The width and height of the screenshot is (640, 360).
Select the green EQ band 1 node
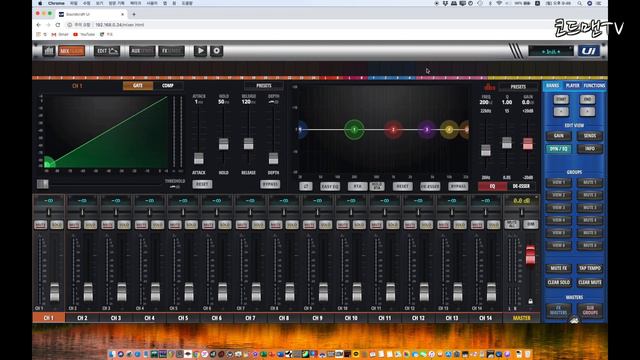[354, 129]
